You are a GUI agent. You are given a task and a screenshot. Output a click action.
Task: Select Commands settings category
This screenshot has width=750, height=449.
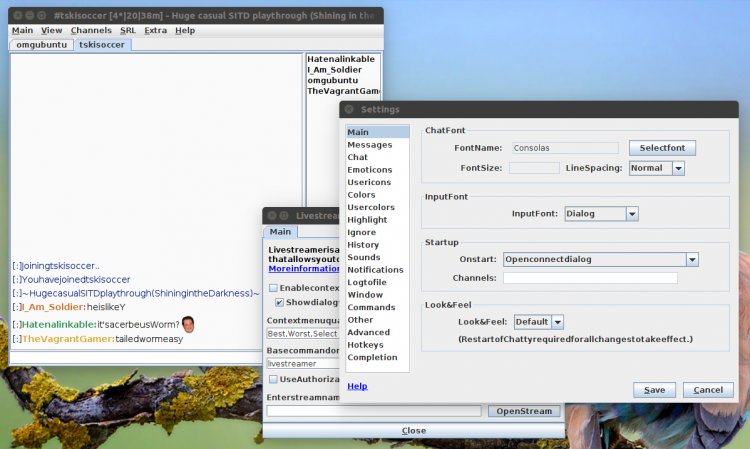[377, 307]
